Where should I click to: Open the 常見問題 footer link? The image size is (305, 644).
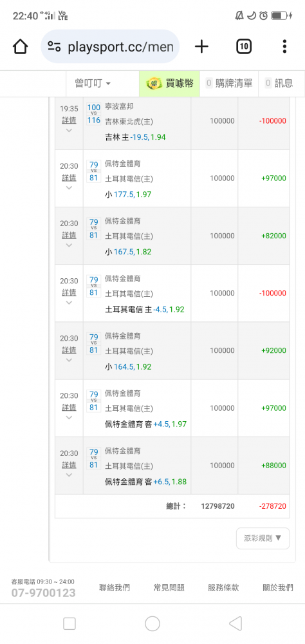[169, 588]
